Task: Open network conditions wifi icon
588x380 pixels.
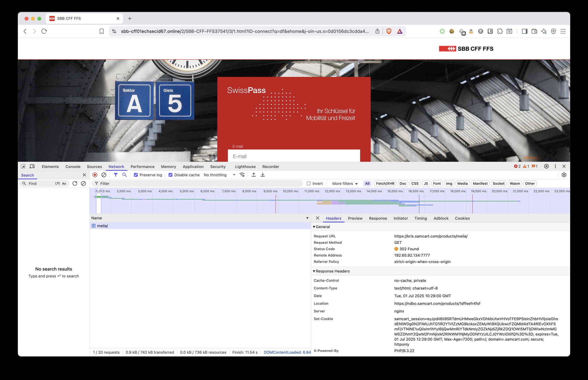Action: (242, 175)
